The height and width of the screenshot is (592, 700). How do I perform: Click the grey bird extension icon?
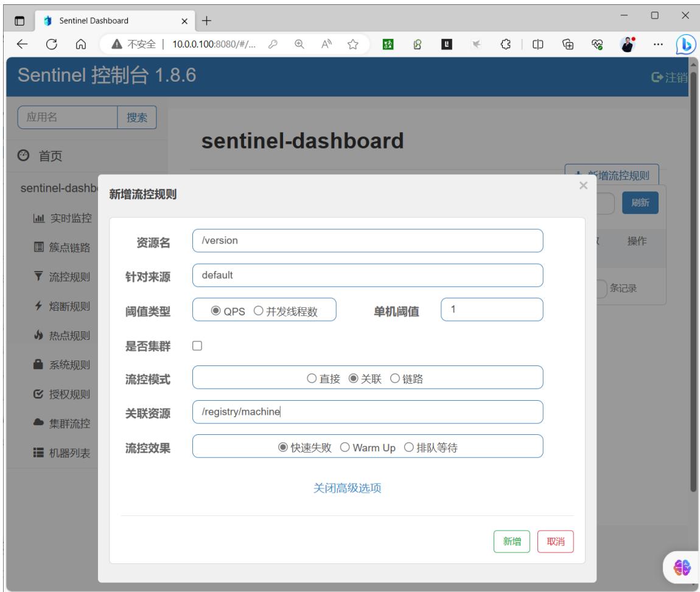477,44
